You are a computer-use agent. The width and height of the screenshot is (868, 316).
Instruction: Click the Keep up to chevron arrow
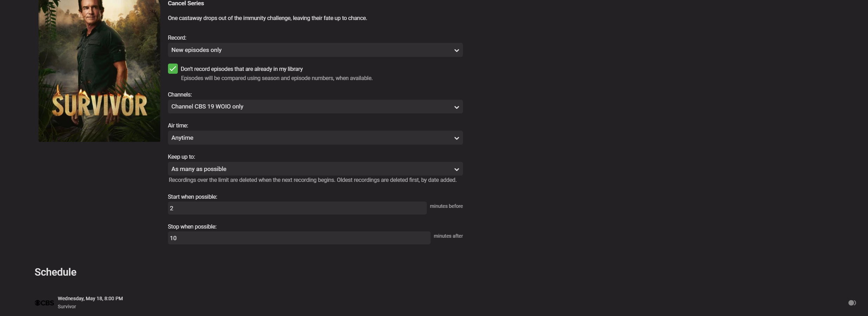pos(456,169)
